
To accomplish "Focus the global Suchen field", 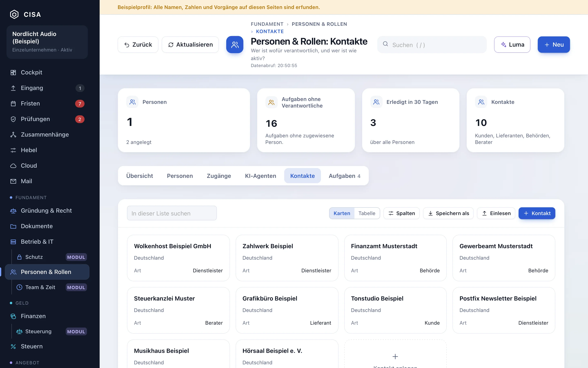I will tap(432, 45).
